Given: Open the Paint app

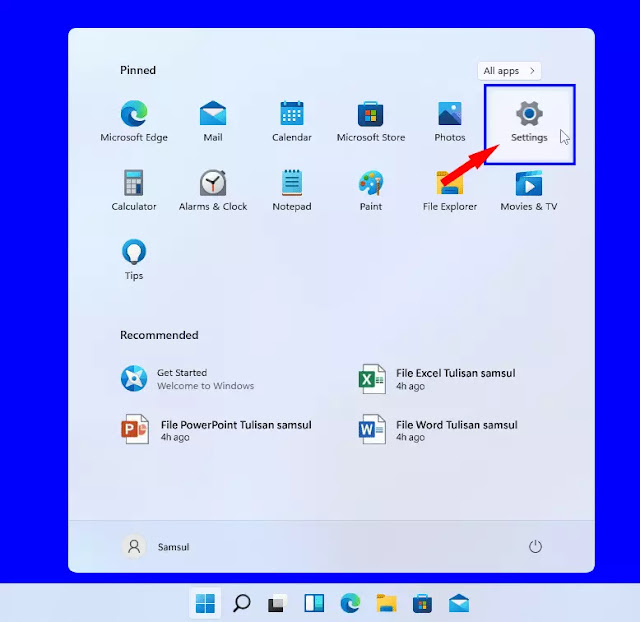Looking at the screenshot, I should [371, 190].
